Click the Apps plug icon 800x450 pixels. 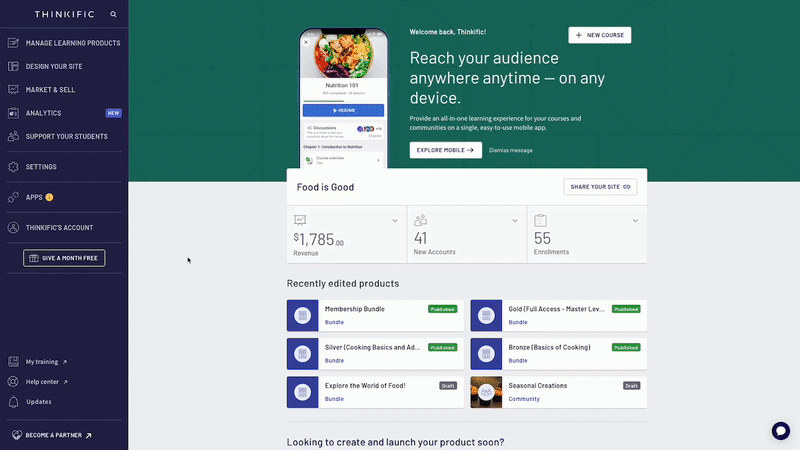(x=13, y=197)
